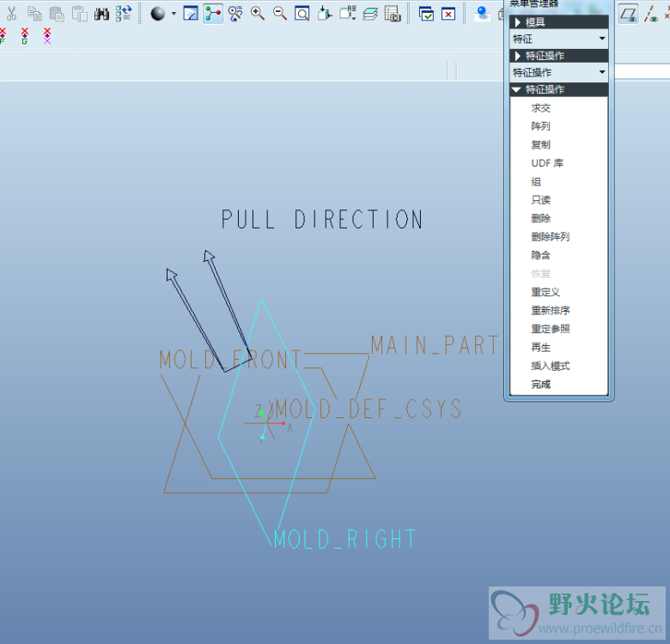Toggle datum planes display icon
The image size is (670, 644).
[629, 14]
